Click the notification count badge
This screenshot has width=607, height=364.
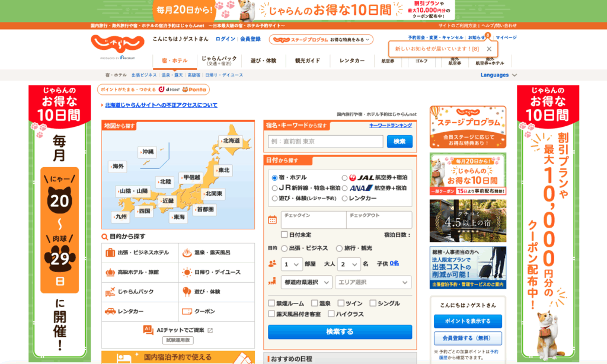pos(488,35)
